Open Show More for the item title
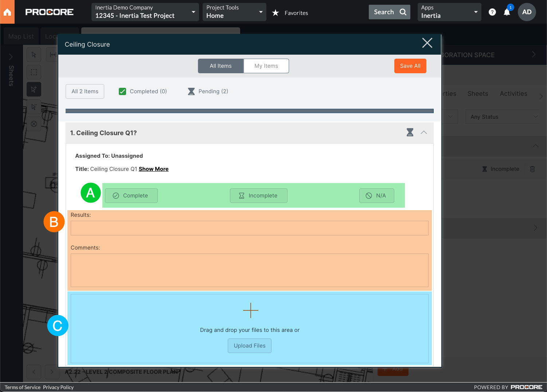547x392 pixels. pos(153,169)
